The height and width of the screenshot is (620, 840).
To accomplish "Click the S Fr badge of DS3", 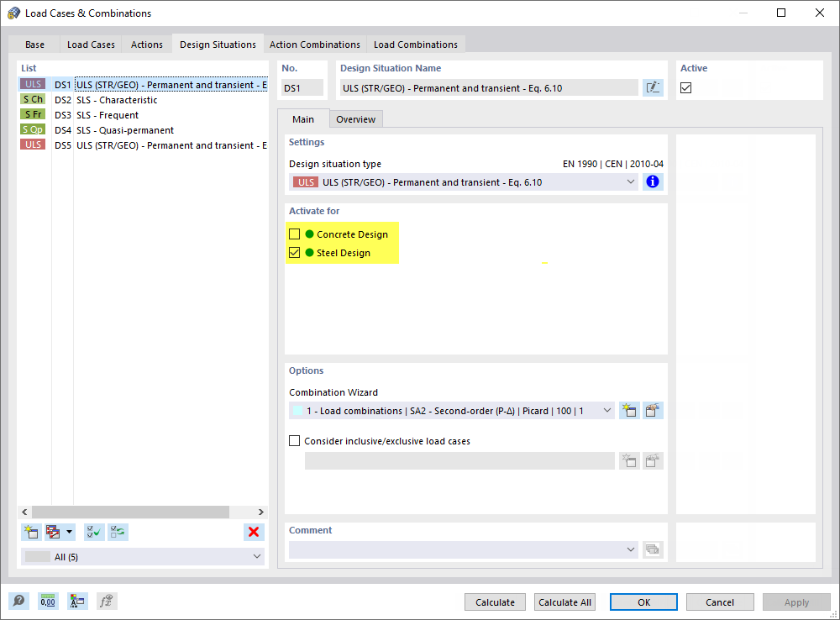I will tap(34, 114).
